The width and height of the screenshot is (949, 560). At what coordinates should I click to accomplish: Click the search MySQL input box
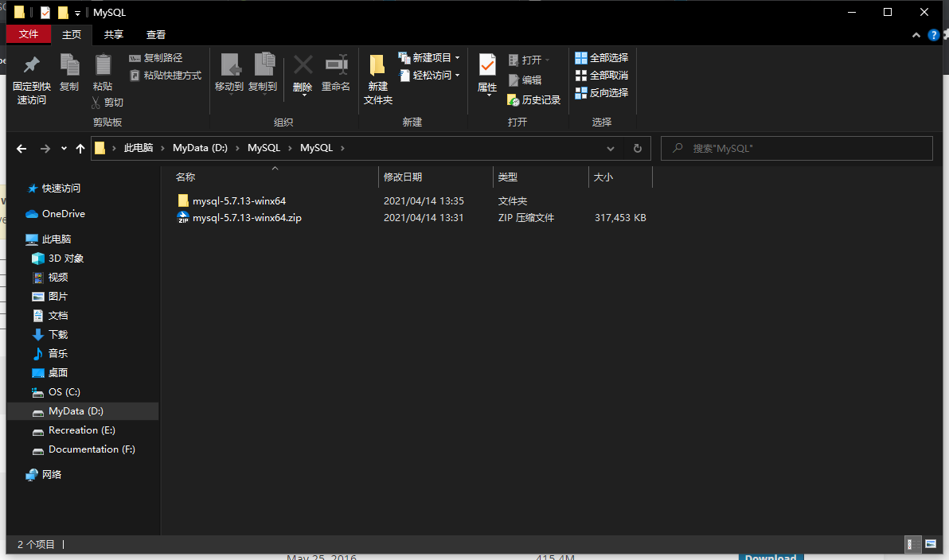point(796,148)
